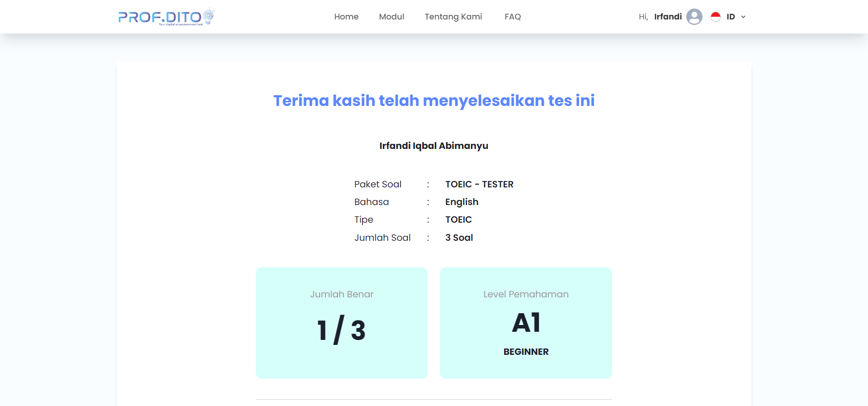Image resolution: width=868 pixels, height=406 pixels.
Task: Expand the ID language dropdown chevron
Action: (743, 17)
